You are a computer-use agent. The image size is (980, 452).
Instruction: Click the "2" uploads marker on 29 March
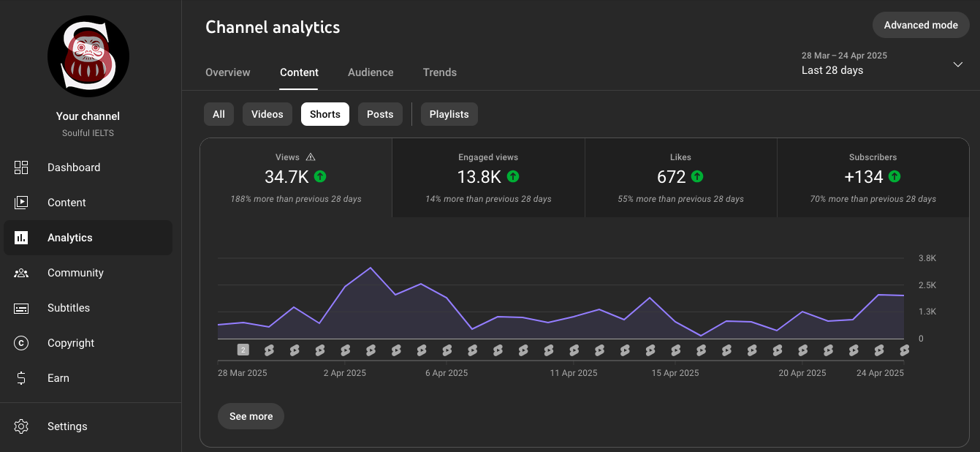pos(243,350)
